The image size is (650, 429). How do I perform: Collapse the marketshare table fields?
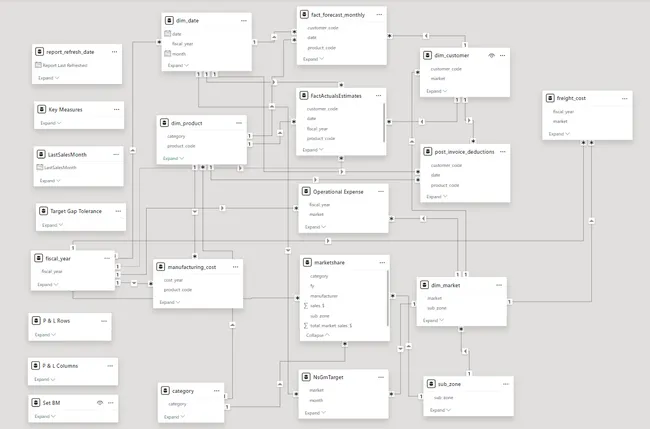click(x=318, y=335)
